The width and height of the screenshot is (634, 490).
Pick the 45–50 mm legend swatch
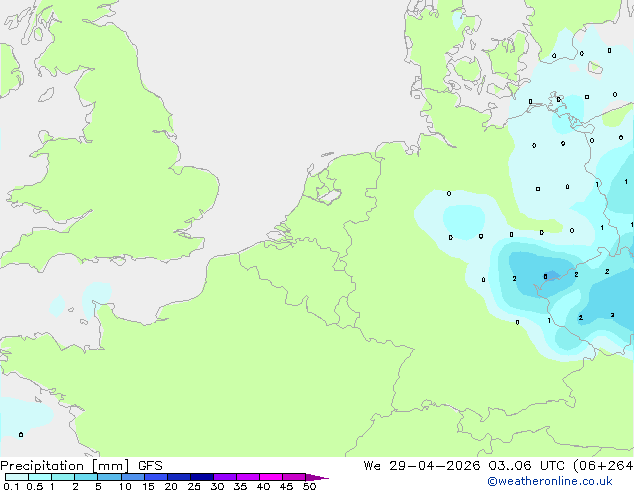[x=294, y=477]
